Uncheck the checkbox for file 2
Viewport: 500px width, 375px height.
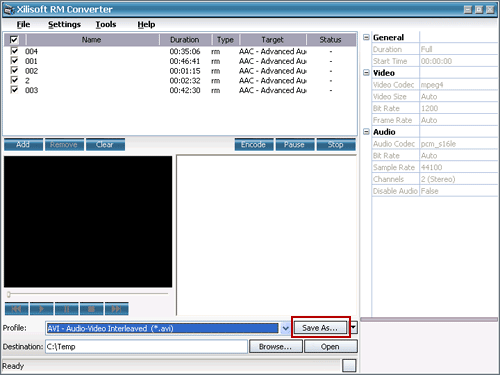coord(14,80)
